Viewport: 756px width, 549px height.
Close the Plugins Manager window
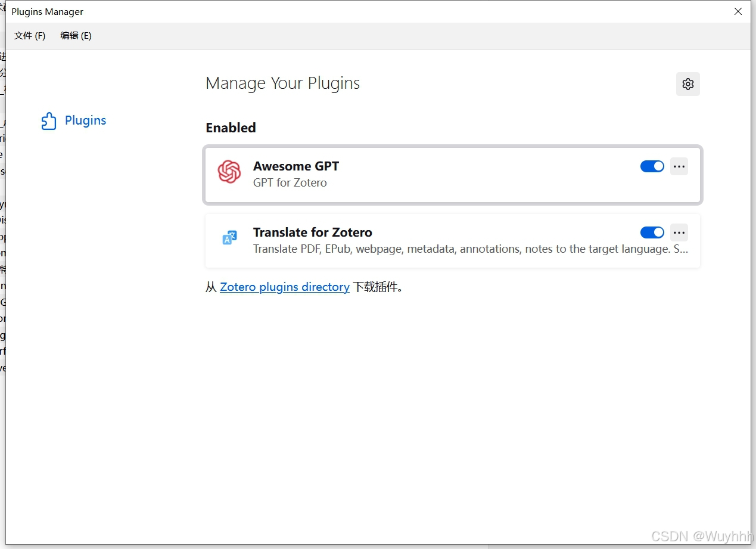tap(738, 11)
